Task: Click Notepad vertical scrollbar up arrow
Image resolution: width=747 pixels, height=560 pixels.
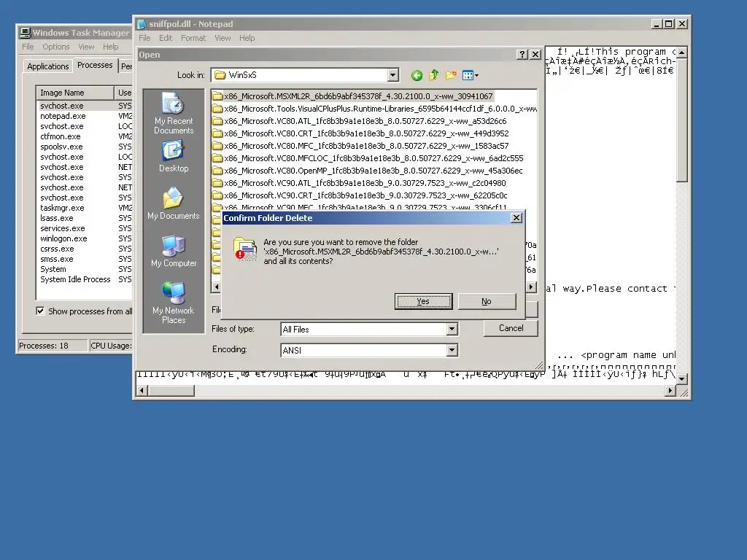Action: [x=682, y=52]
